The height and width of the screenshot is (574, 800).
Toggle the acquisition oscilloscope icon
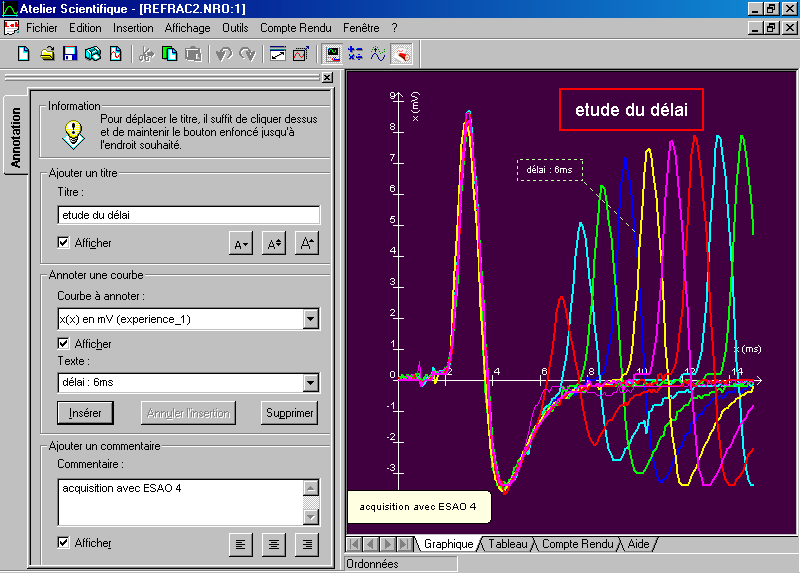[332, 54]
